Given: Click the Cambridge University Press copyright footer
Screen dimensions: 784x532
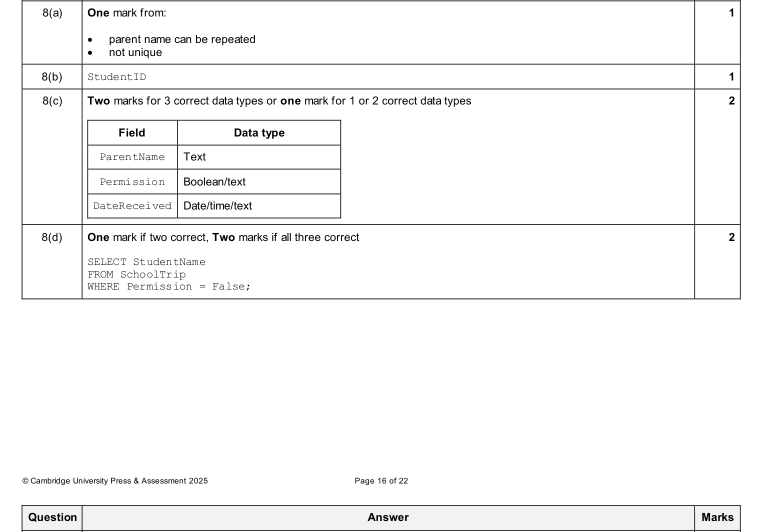Looking at the screenshot, I should tap(115, 481).
